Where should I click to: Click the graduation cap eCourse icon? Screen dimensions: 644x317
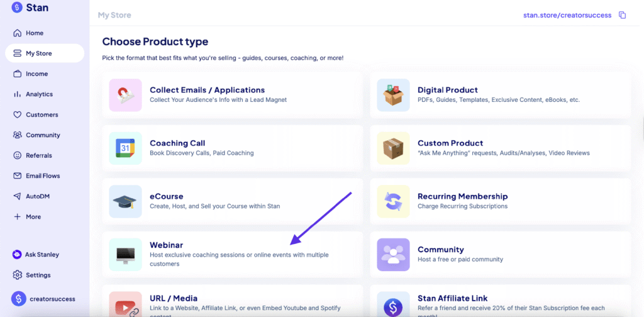125,201
